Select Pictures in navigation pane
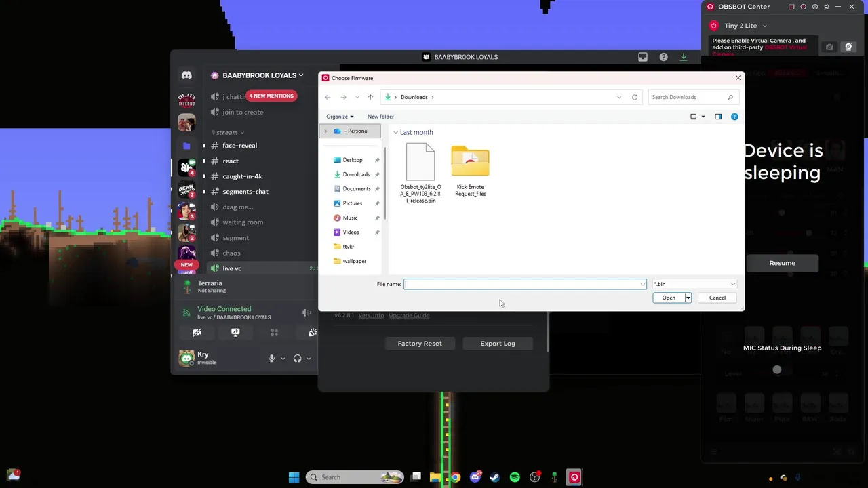Screen dimensions: 868x488 (x=353, y=203)
